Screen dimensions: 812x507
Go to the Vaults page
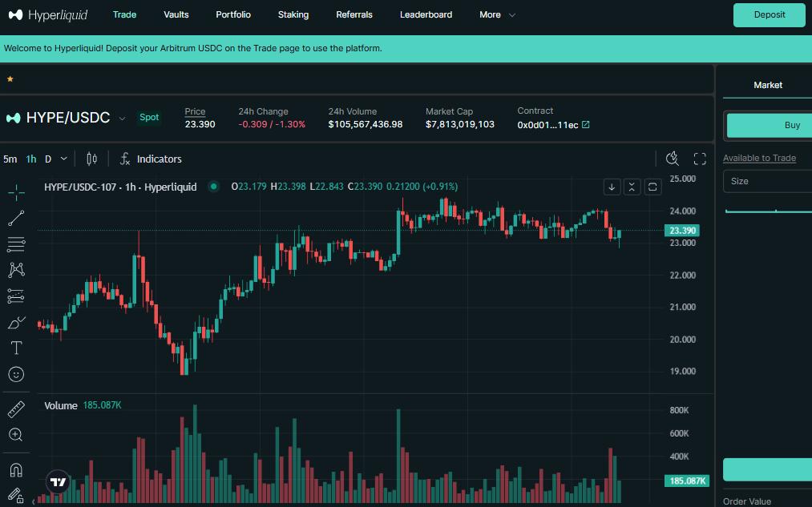pyautogui.click(x=176, y=14)
